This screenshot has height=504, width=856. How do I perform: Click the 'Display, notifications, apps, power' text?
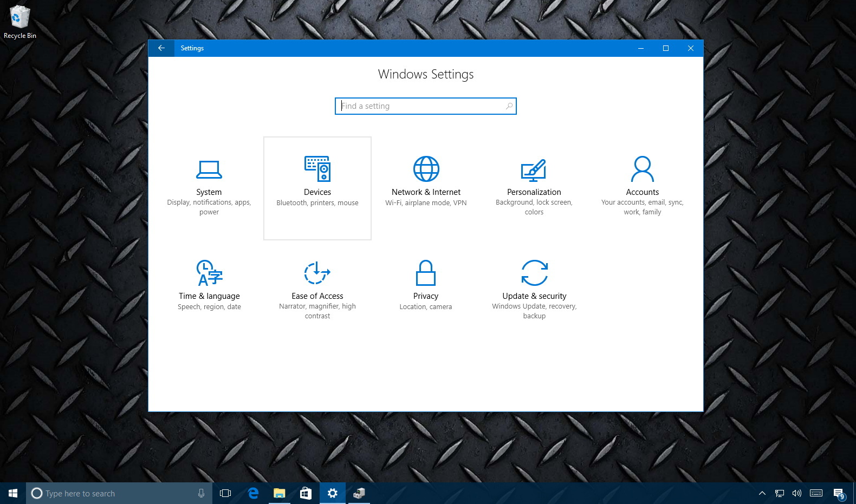209,207
